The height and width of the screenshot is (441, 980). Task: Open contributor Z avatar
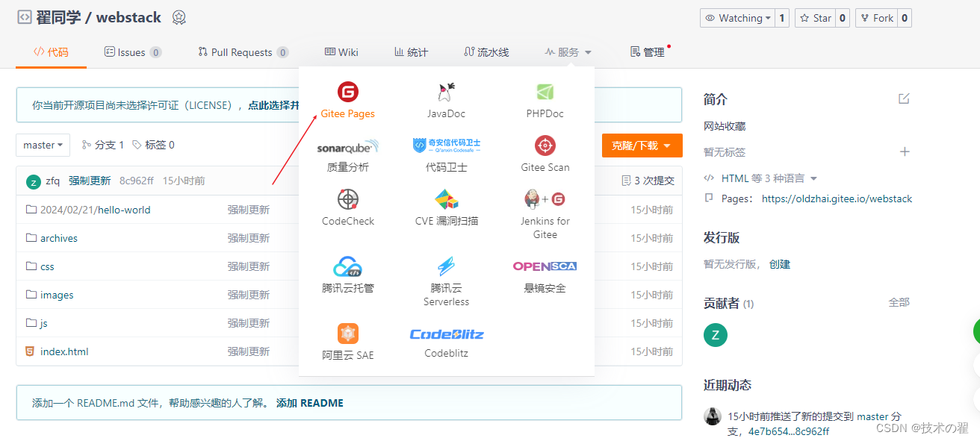click(x=716, y=335)
